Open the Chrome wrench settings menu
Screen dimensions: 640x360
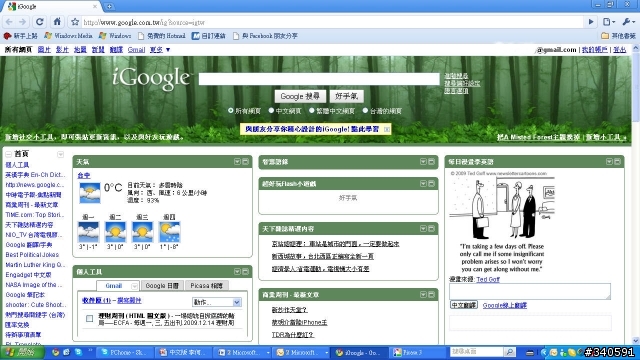coord(628,22)
